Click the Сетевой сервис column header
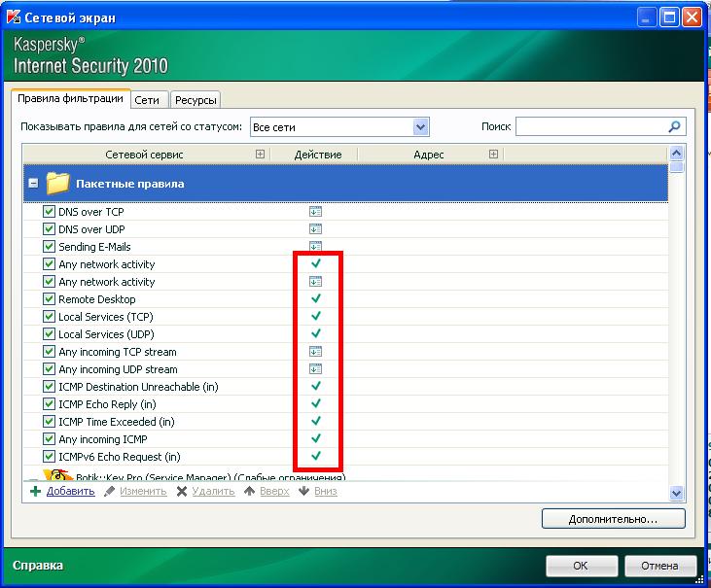 point(144,155)
